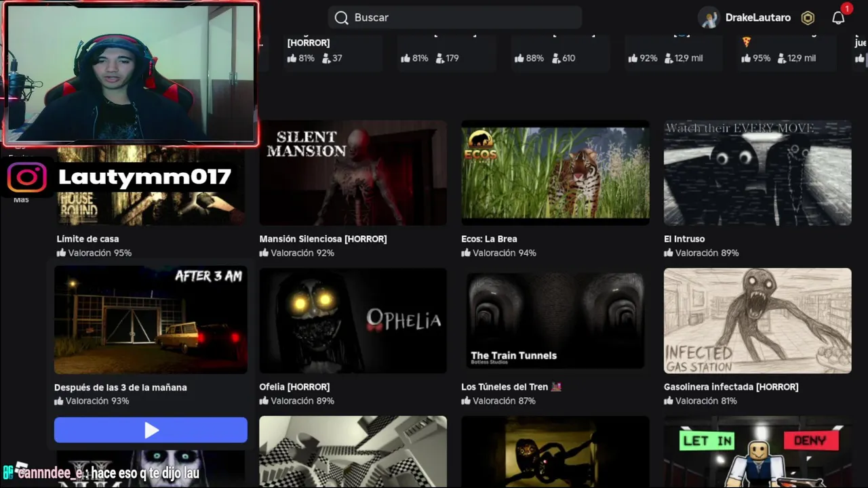Viewport: 868px width, 488px height.
Task: Click the 610 players count
Action: click(x=564, y=58)
